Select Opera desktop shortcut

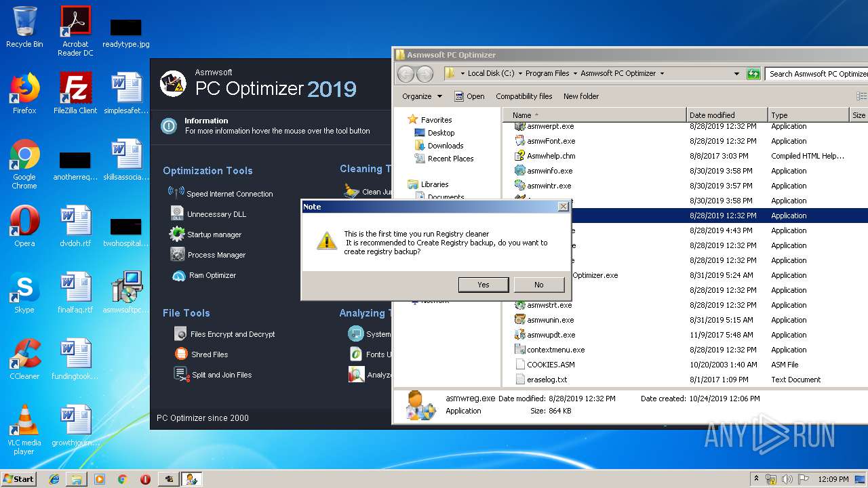24,226
